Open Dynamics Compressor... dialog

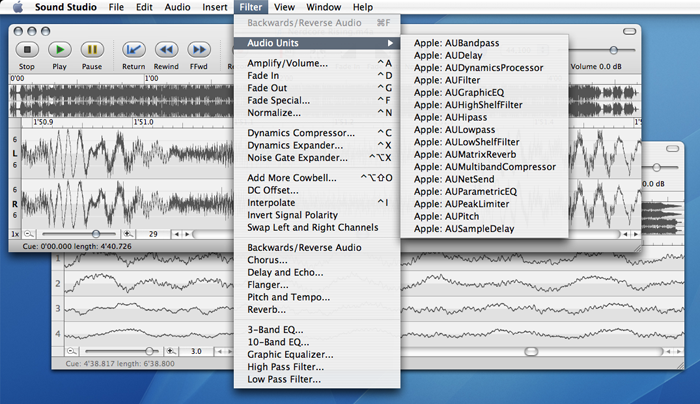pos(317,133)
